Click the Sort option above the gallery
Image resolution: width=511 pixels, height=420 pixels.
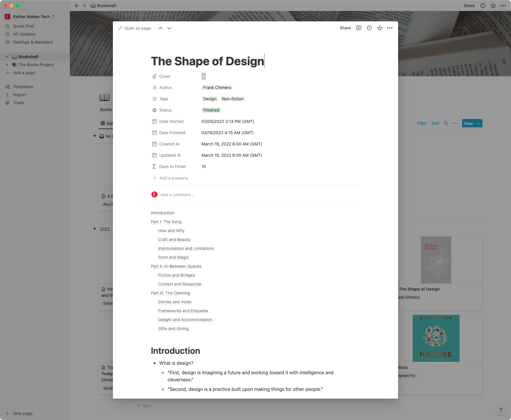pos(435,123)
